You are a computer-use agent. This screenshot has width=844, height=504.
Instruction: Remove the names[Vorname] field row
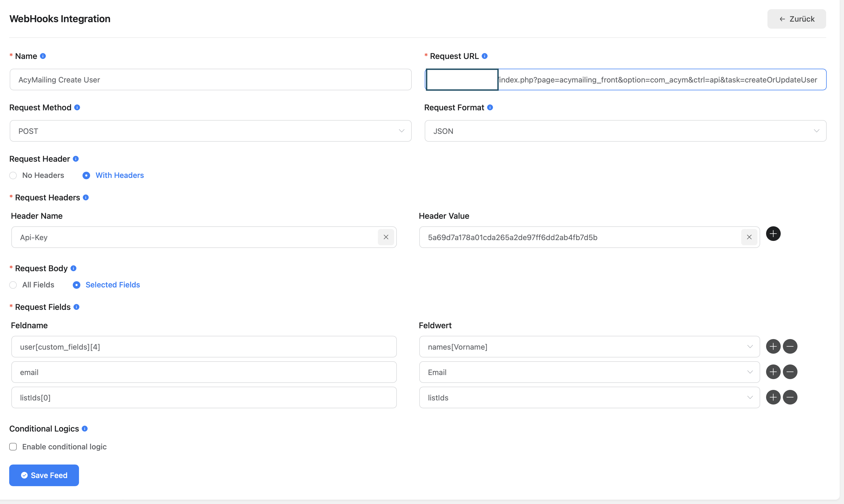tap(790, 346)
